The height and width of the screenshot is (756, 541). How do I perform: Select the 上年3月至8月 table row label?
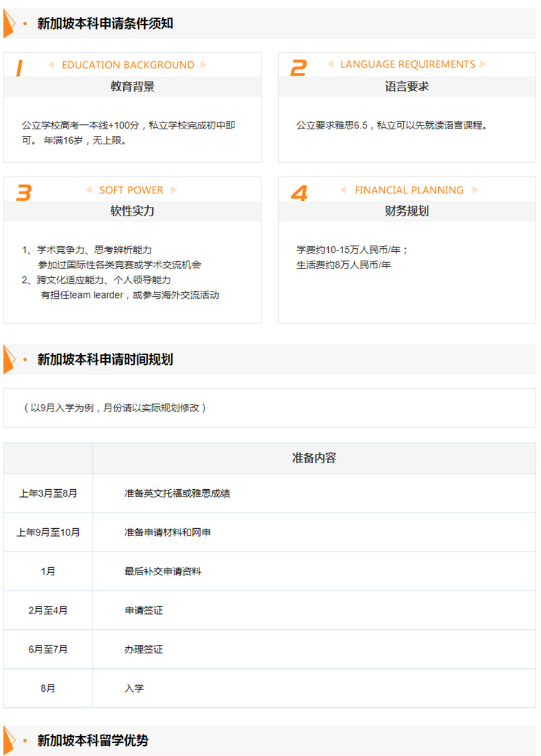(48, 493)
